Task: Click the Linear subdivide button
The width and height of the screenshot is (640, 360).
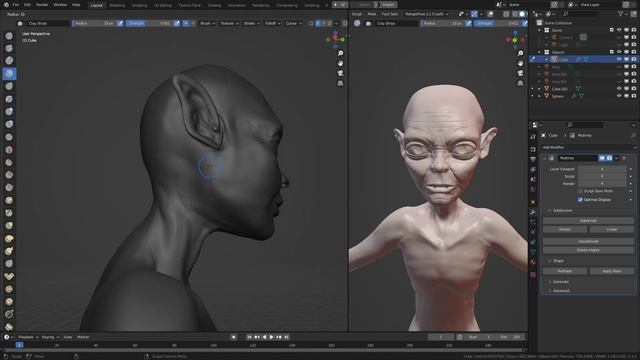Action: (x=611, y=229)
